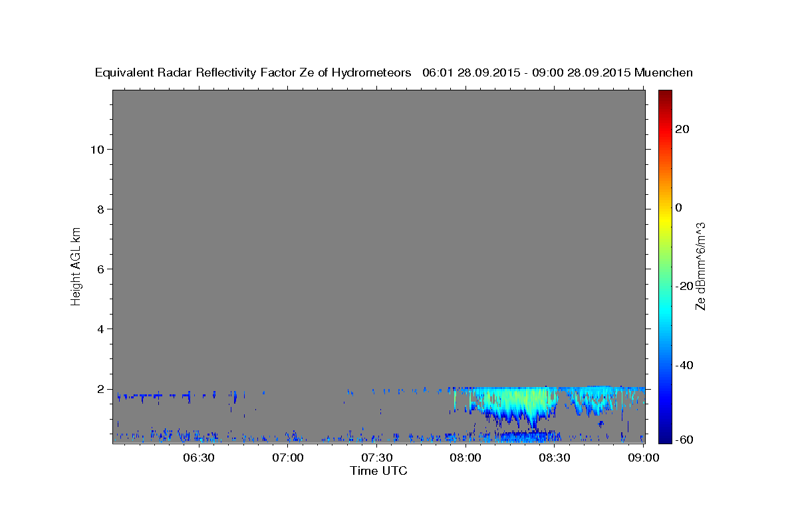Click the dark blue bottom of colorbar
The height and width of the screenshot is (532, 798).
pos(664,437)
